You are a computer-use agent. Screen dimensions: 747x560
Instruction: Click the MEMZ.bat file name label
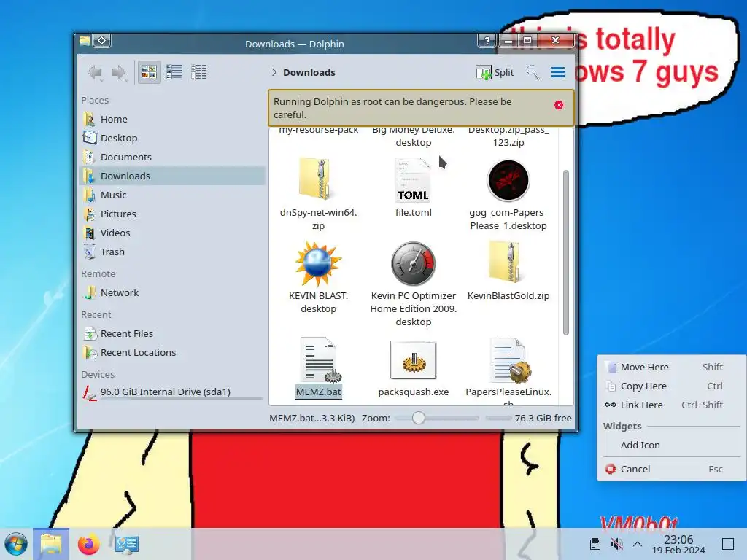pos(318,392)
